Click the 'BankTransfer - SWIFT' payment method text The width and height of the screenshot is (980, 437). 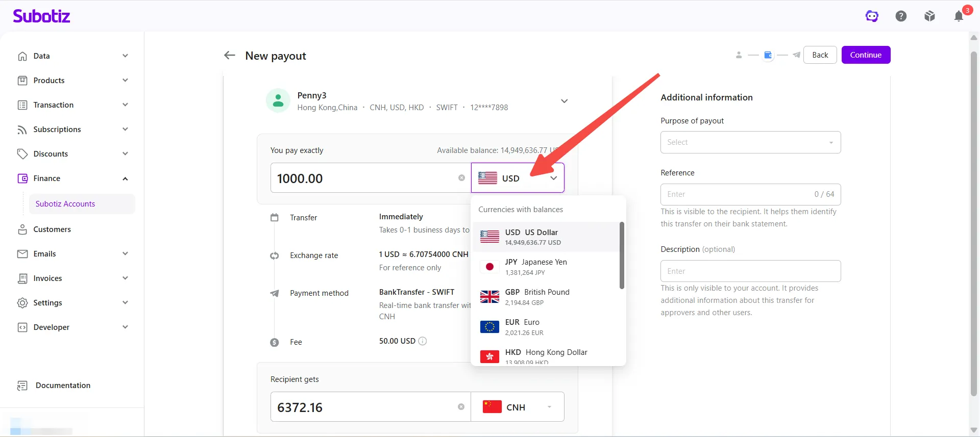416,292
